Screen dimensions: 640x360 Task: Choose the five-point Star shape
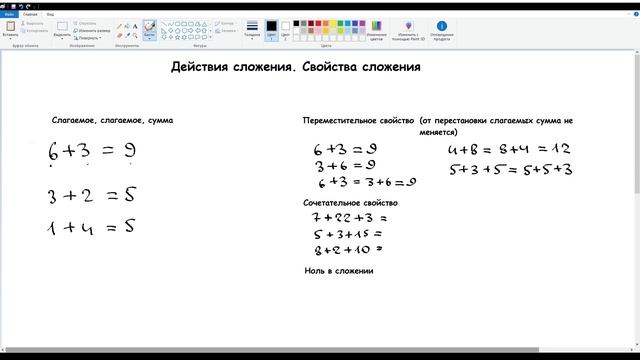pos(178,37)
